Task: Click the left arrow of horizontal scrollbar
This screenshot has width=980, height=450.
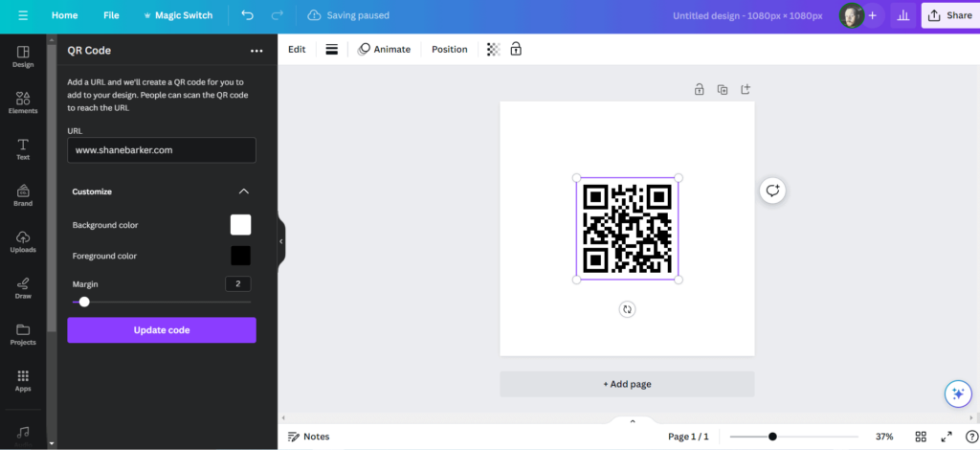Action: pos(283,417)
